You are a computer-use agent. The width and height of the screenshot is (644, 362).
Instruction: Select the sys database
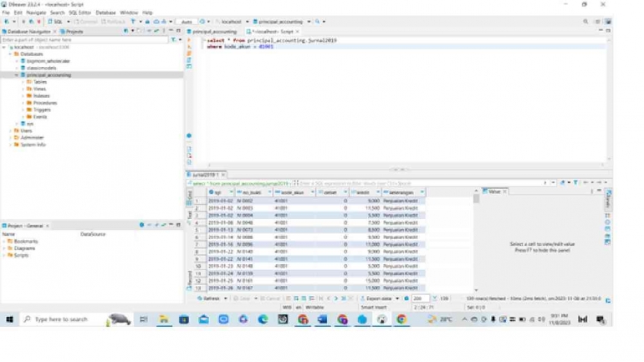pyautogui.click(x=29, y=124)
